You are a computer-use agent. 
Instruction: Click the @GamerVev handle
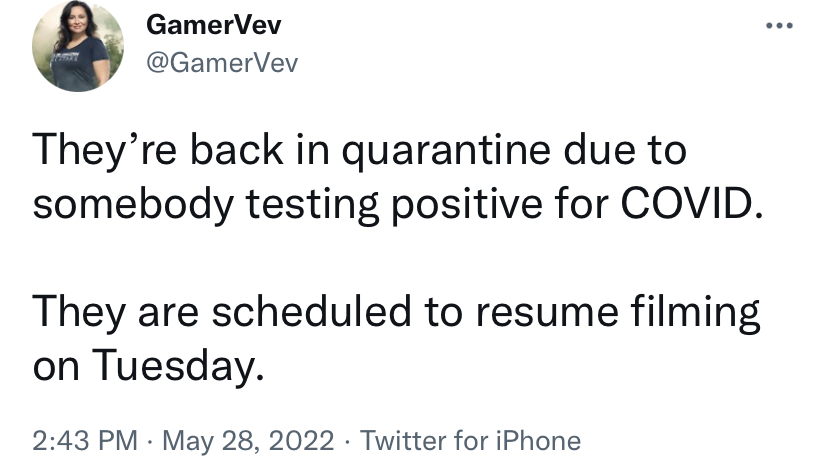pos(222,63)
